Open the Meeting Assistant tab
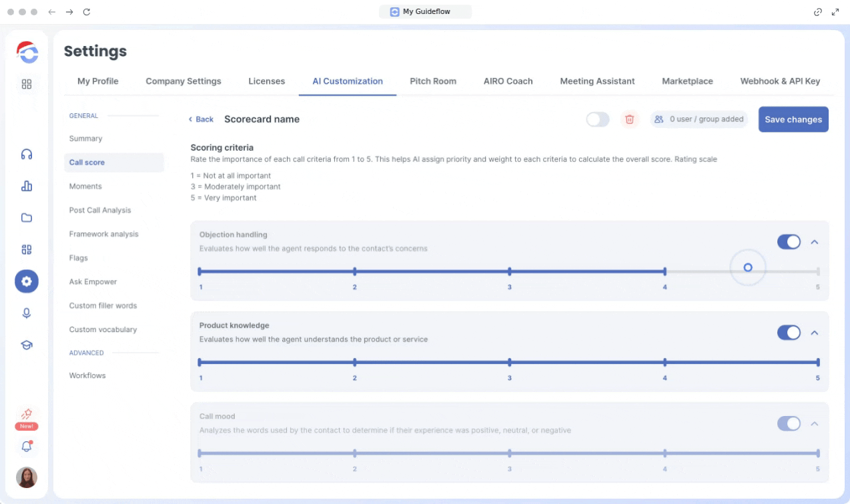This screenshot has width=850, height=504. click(x=597, y=81)
